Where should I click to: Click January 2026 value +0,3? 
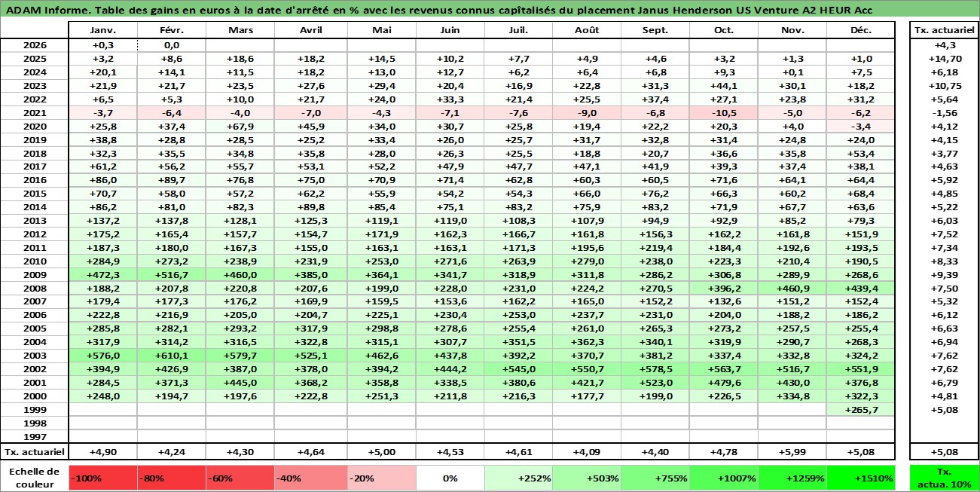(x=102, y=45)
